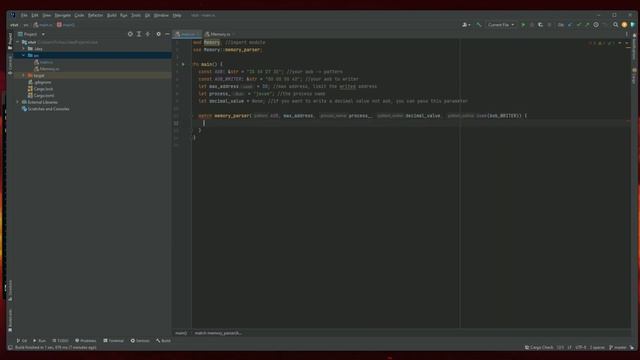Open the Current File run configuration dropdown
Viewport: 640px width, 360px height.
[x=501, y=25]
